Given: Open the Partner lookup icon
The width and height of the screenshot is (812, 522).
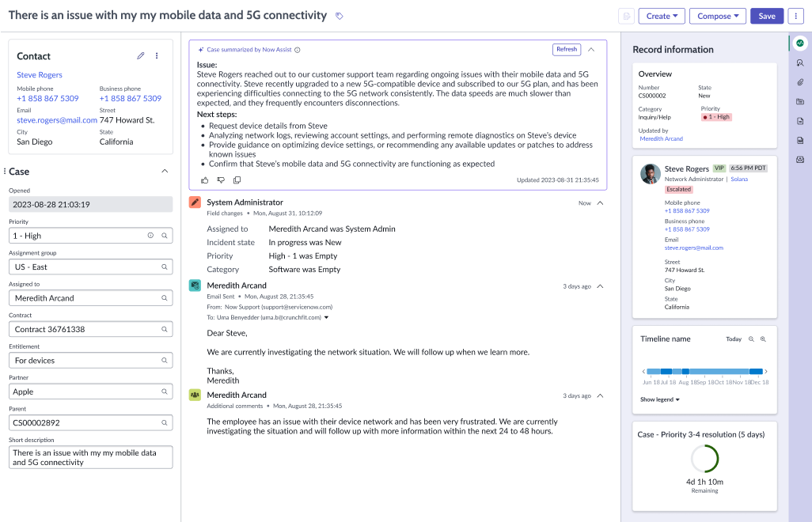Looking at the screenshot, I should coord(164,391).
